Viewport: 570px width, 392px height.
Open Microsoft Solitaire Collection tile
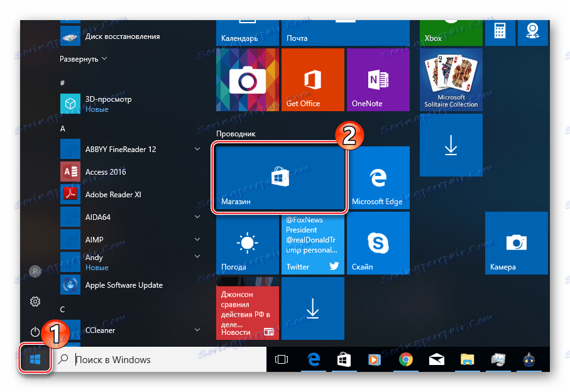click(451, 80)
